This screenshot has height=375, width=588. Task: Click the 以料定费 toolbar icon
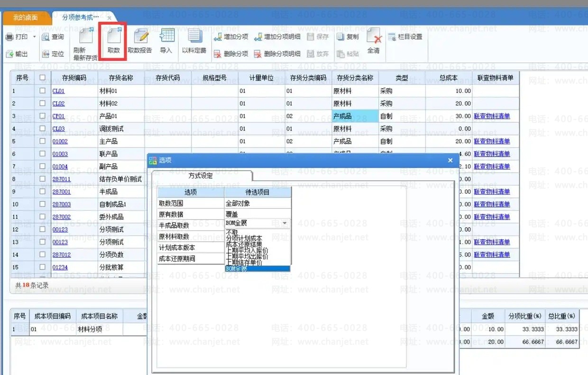pyautogui.click(x=194, y=42)
